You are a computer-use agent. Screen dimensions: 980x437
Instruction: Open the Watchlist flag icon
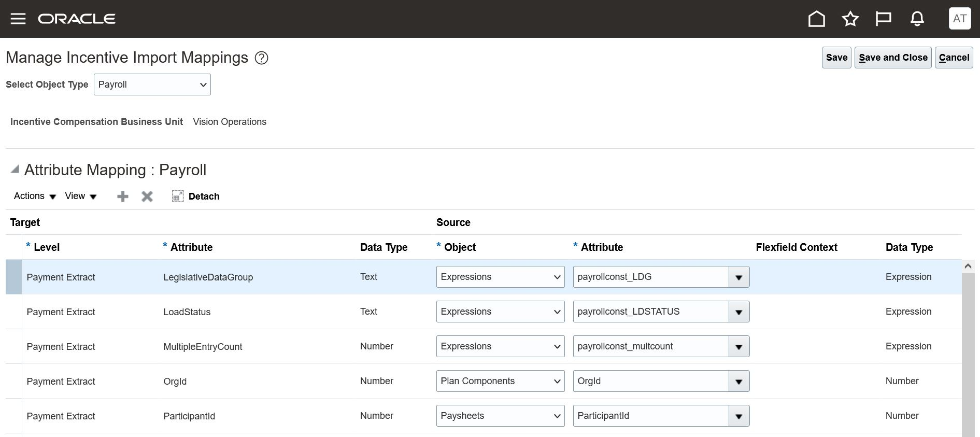pyautogui.click(x=883, y=19)
